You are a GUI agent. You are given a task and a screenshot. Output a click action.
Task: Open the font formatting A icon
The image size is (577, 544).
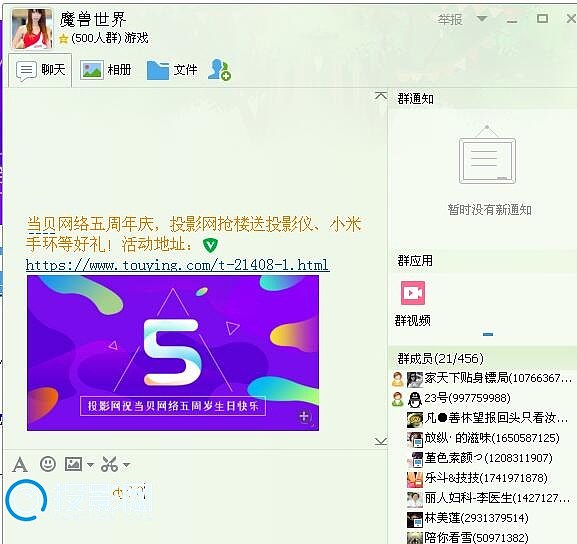[x=20, y=464]
